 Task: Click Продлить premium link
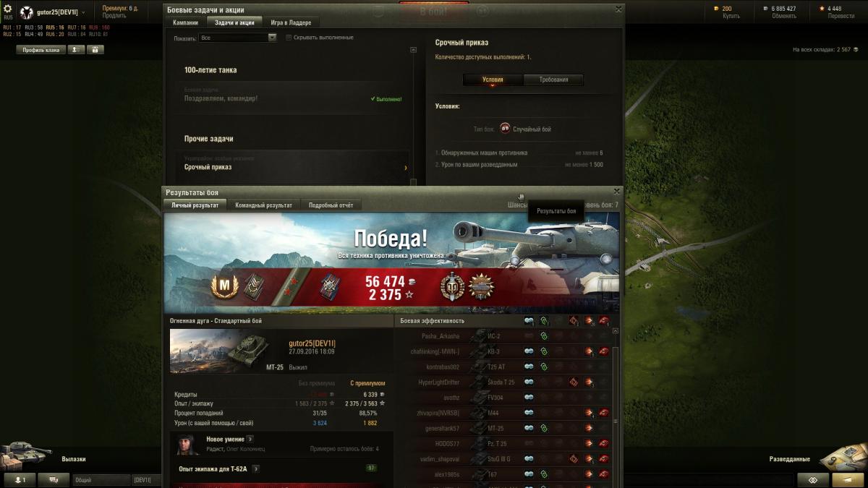[x=114, y=15]
